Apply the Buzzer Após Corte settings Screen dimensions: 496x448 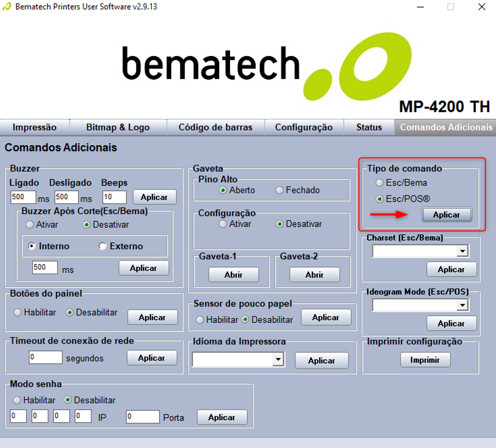pos(144,268)
